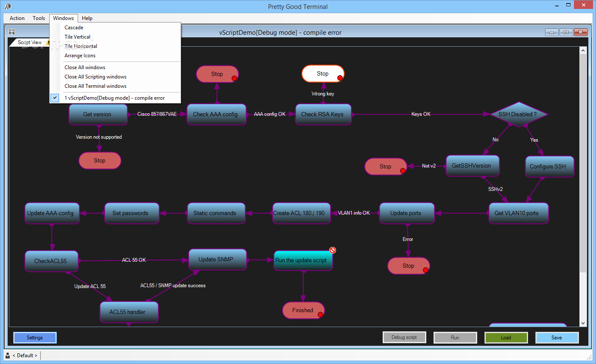
Task: Select the Finished end node
Action: (304, 310)
